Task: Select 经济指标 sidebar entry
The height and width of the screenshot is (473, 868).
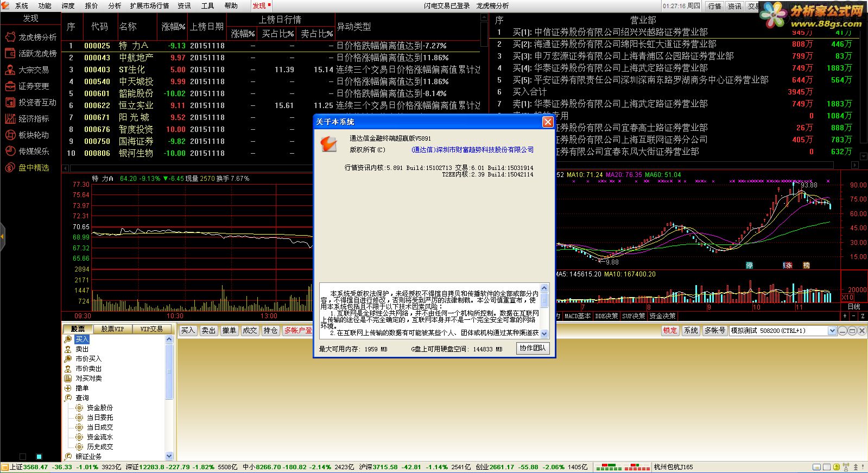Action: click(x=27, y=118)
